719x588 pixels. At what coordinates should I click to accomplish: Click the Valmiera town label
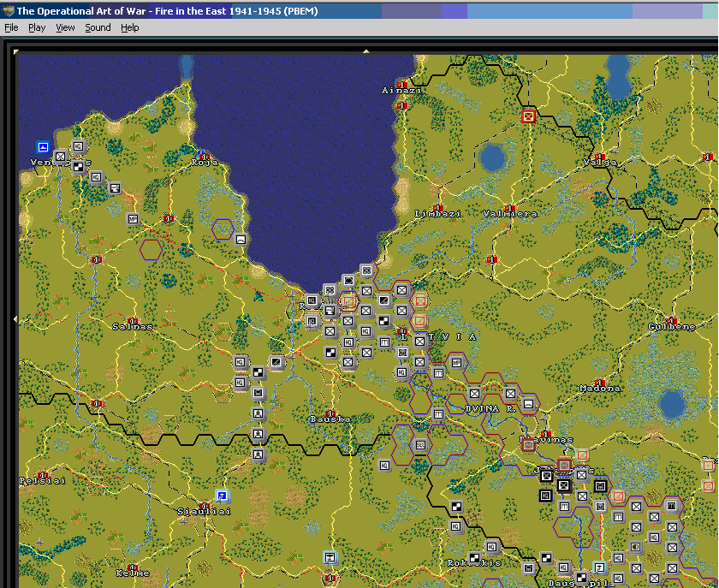510,214
